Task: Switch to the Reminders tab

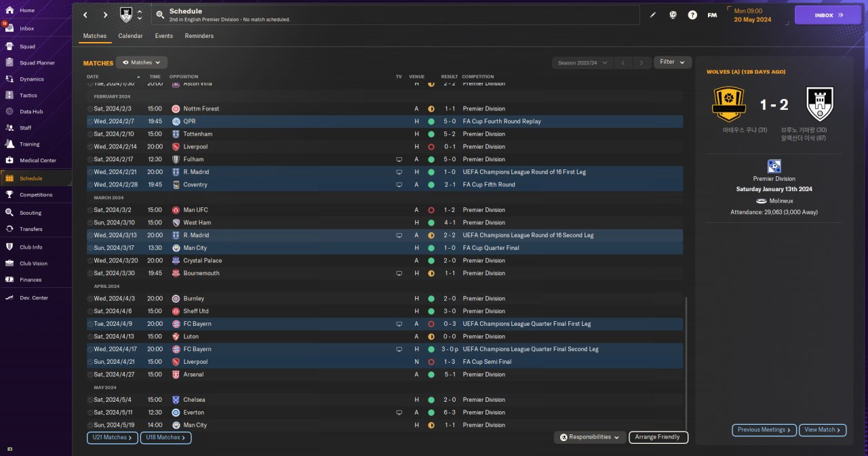Action: click(x=199, y=36)
